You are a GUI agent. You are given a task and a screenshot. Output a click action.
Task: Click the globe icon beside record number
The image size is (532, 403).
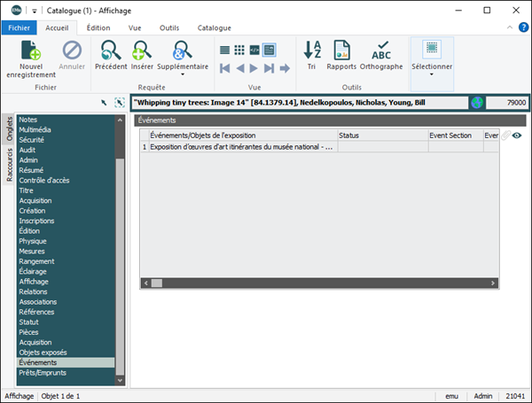[x=478, y=103]
